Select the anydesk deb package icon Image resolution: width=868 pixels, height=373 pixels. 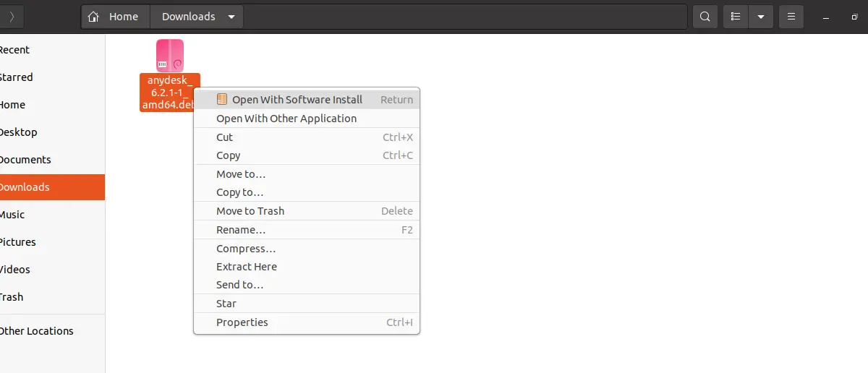(170, 55)
